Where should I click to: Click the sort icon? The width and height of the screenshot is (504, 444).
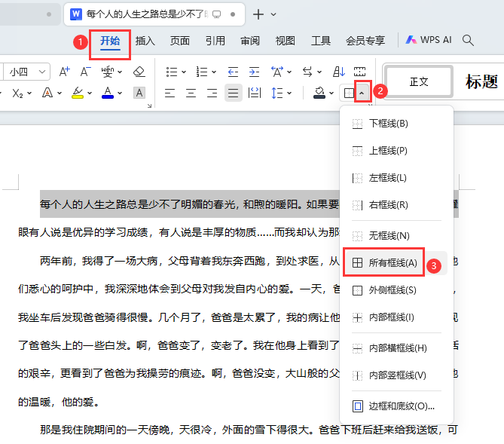pos(339,72)
